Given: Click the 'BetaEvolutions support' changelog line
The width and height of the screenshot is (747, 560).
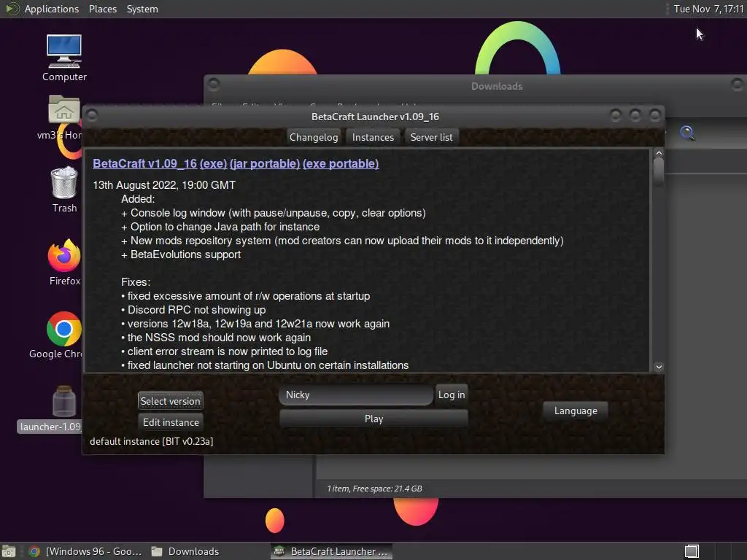Looking at the screenshot, I should [x=181, y=254].
